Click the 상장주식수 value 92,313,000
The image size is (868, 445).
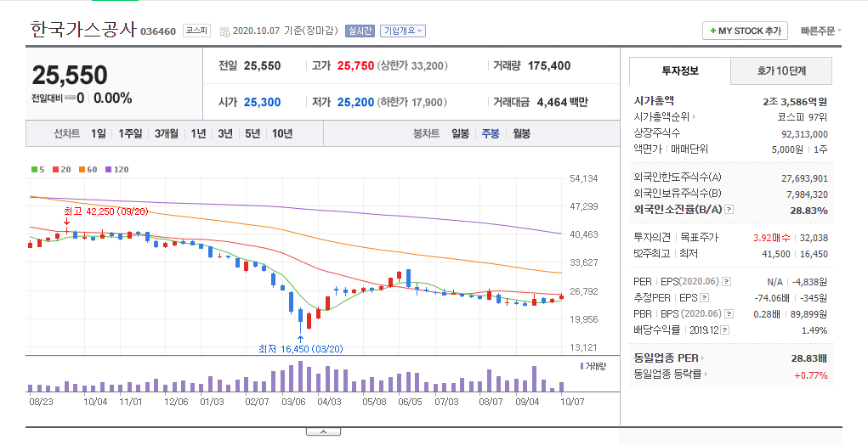[804, 134]
